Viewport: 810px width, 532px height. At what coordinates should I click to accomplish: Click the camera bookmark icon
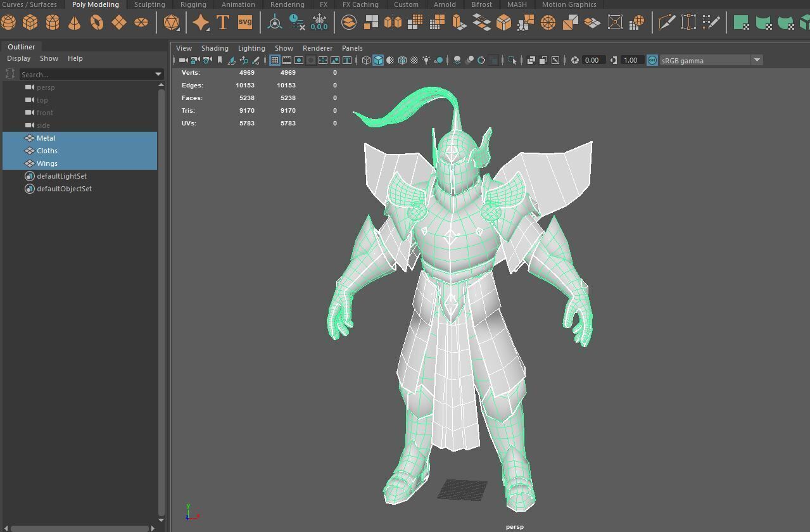(x=220, y=60)
